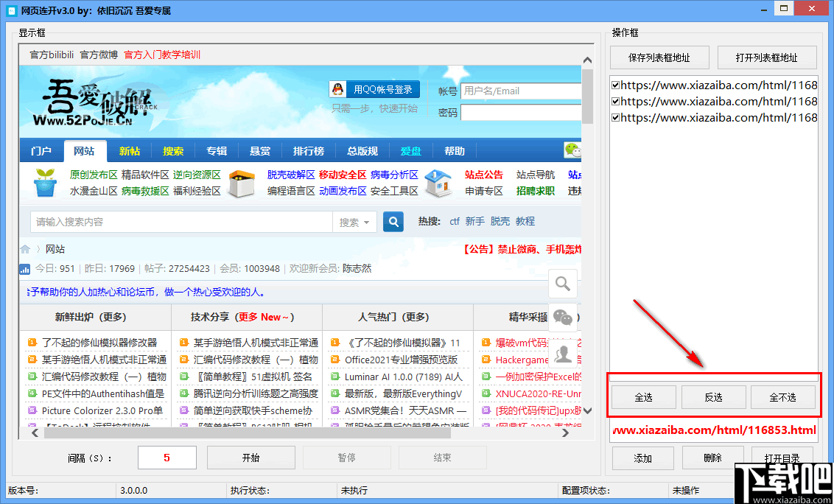Screen dimensions: 834x504
Task: Select the 排行榜 tab
Action: (309, 150)
